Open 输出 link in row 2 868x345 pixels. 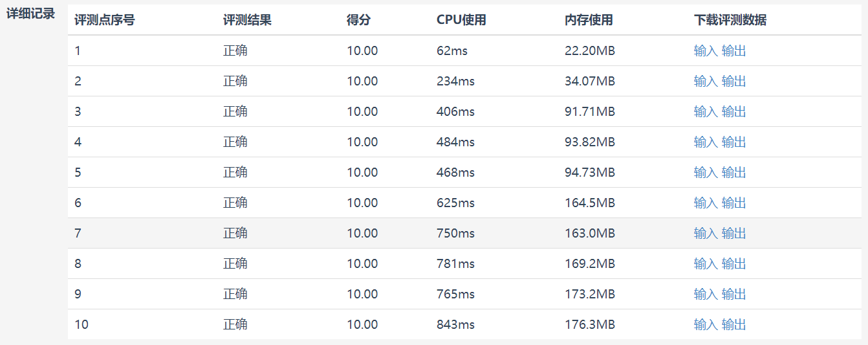point(733,81)
